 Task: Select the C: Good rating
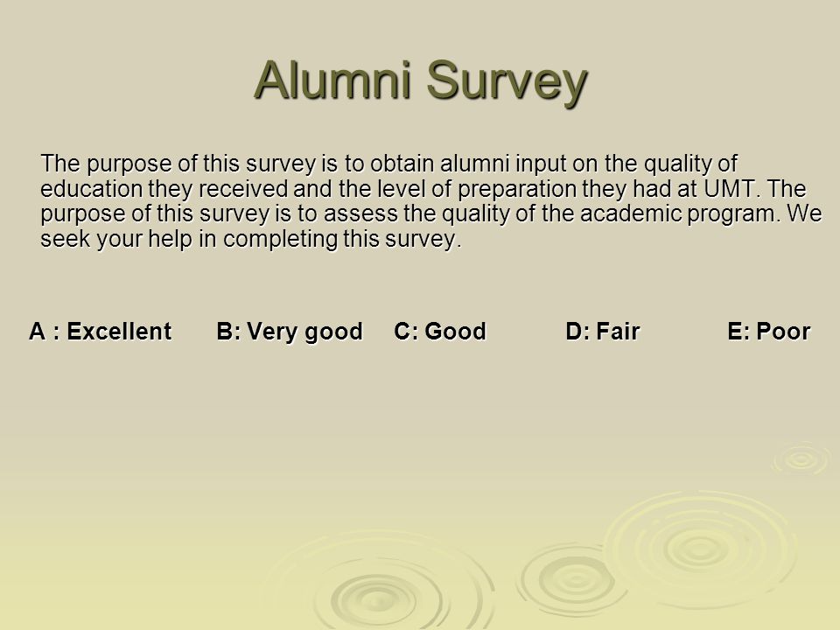click(x=440, y=331)
